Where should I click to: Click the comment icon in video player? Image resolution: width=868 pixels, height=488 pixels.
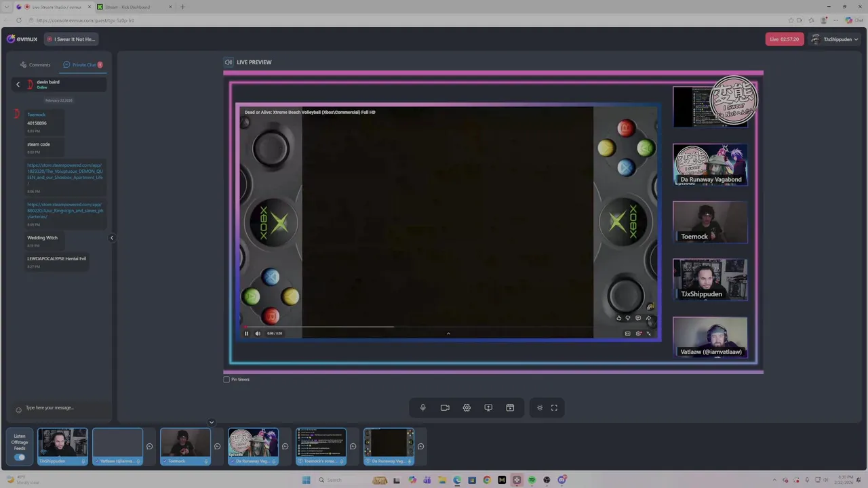tap(638, 318)
